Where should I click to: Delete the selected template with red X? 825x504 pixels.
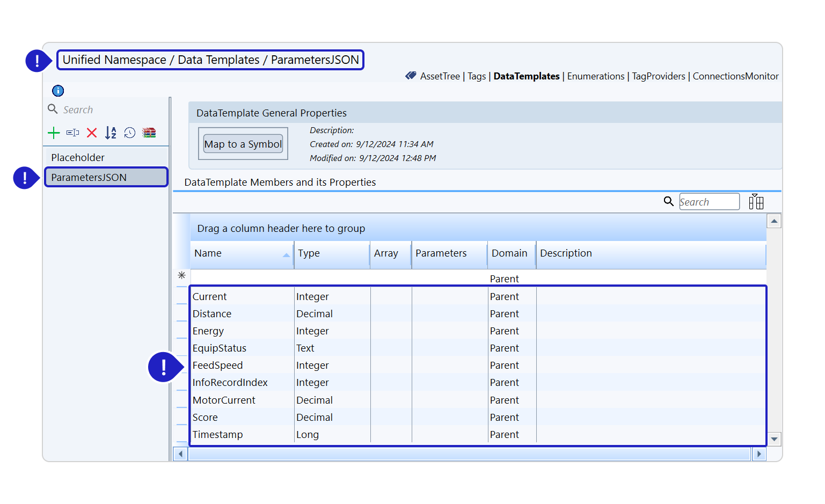tap(92, 133)
